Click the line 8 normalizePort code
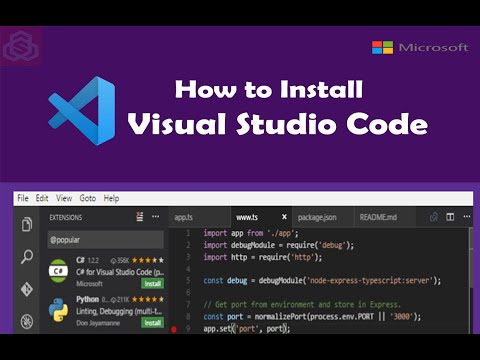Viewport: 480px width, 360px height. (x=312, y=316)
